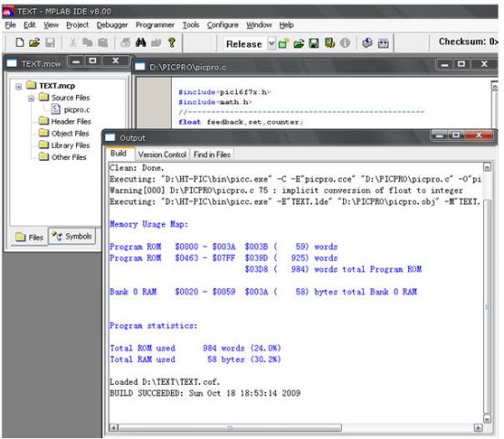The height and width of the screenshot is (439, 504).
Task: Open the Help menu
Action: (286, 25)
